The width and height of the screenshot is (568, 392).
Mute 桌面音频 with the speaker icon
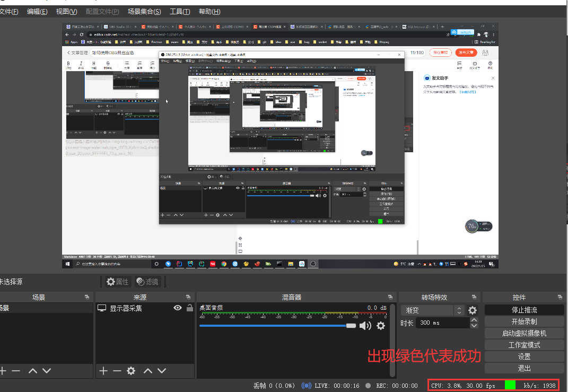click(365, 326)
